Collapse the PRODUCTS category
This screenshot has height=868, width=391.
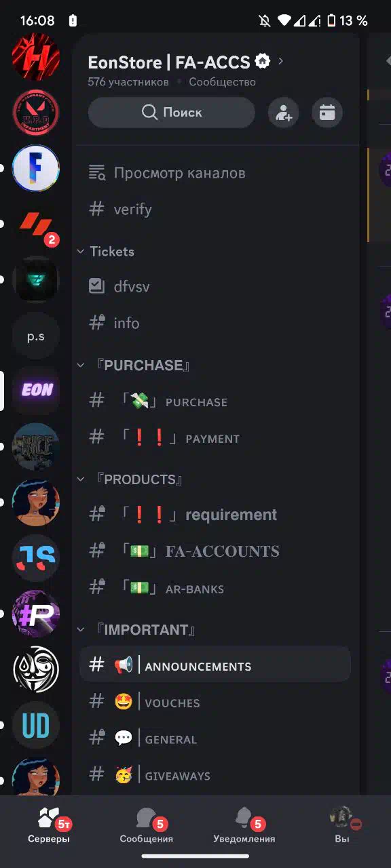pyautogui.click(x=130, y=479)
